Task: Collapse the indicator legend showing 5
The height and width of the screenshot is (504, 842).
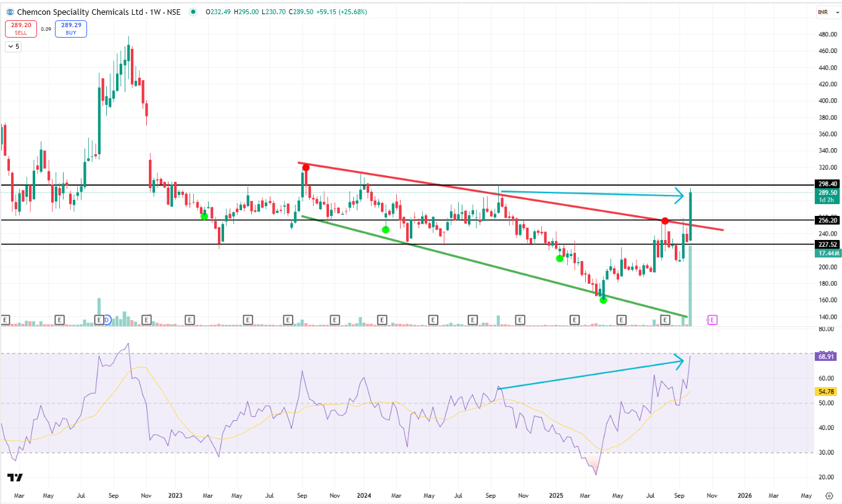Action: pos(13,46)
